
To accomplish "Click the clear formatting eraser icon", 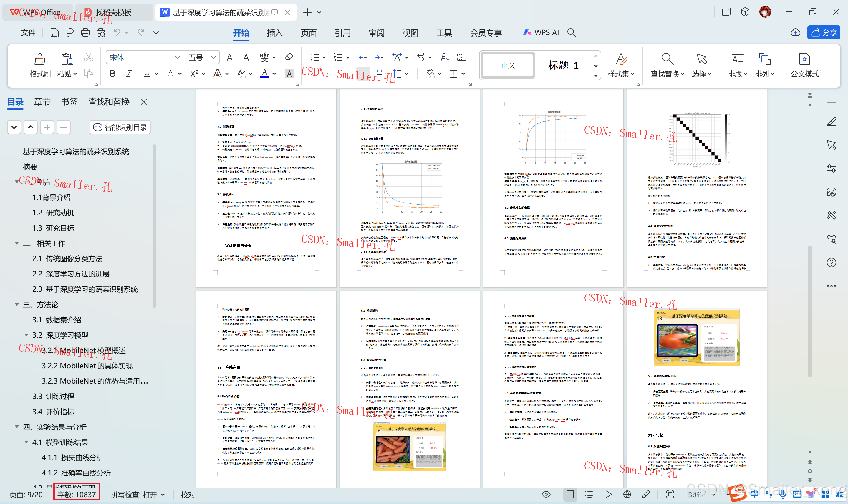I will click(289, 57).
